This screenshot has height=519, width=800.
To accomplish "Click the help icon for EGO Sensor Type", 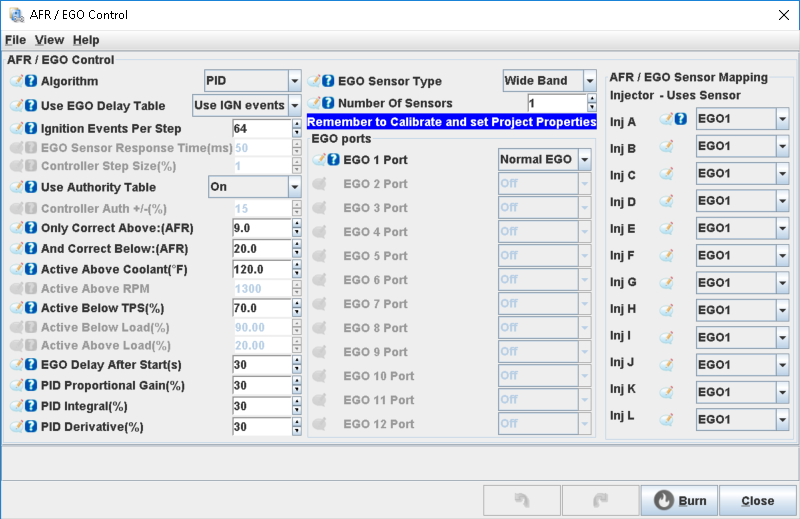I will coord(328,81).
